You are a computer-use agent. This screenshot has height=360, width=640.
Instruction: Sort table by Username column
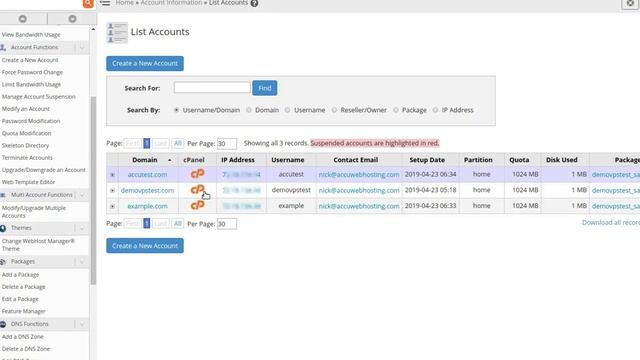pyautogui.click(x=288, y=160)
